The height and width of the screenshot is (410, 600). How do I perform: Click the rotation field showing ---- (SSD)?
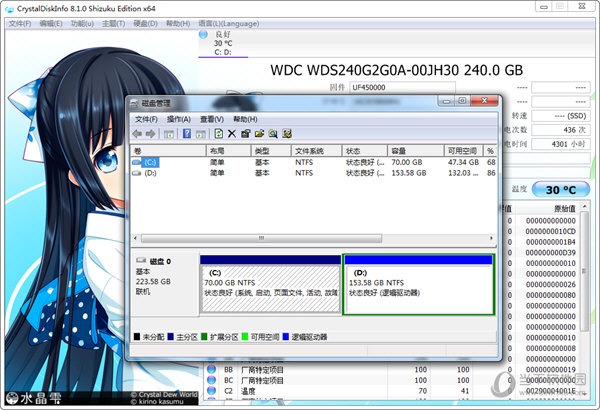561,116
